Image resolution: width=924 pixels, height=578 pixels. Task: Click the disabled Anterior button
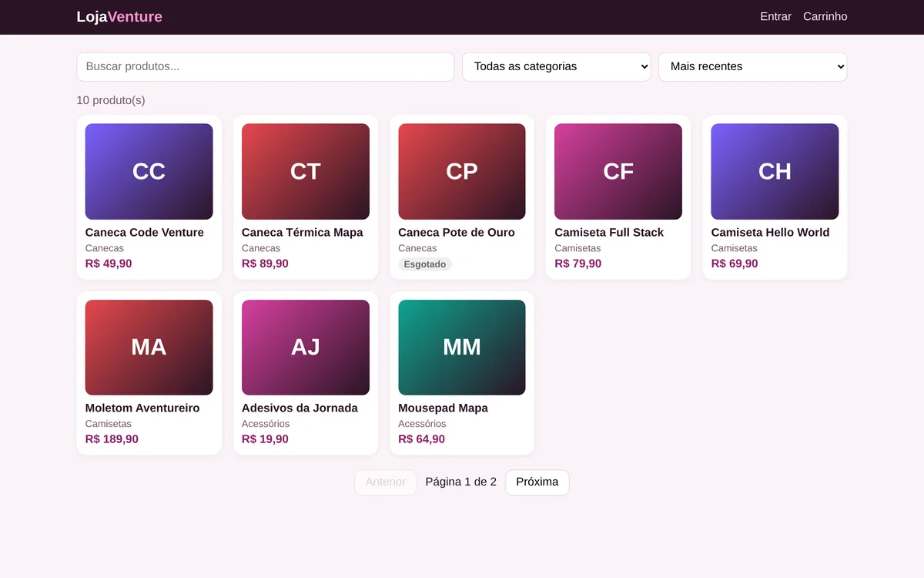tap(386, 482)
